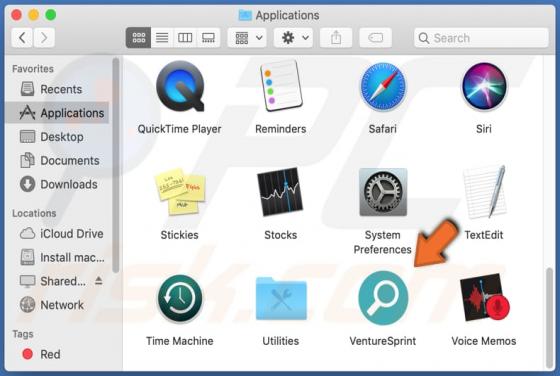Select the Stickies app icon
Image resolution: width=560 pixels, height=376 pixels.
[x=180, y=192]
